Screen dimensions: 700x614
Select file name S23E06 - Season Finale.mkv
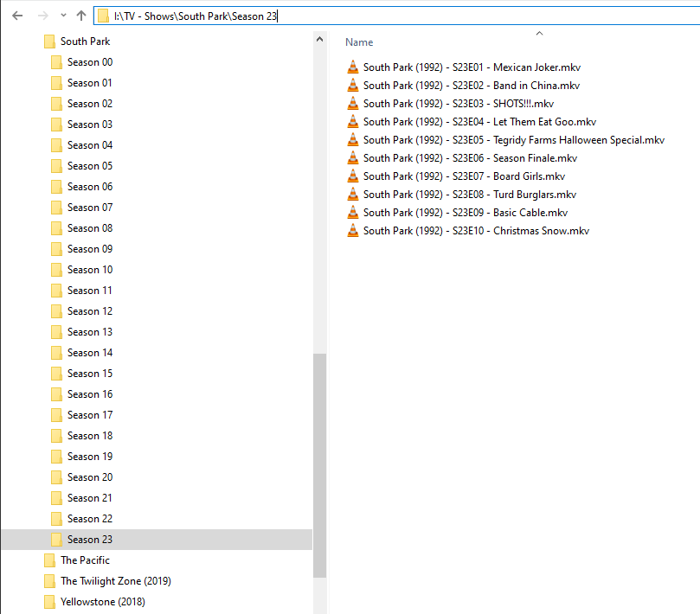(470, 158)
